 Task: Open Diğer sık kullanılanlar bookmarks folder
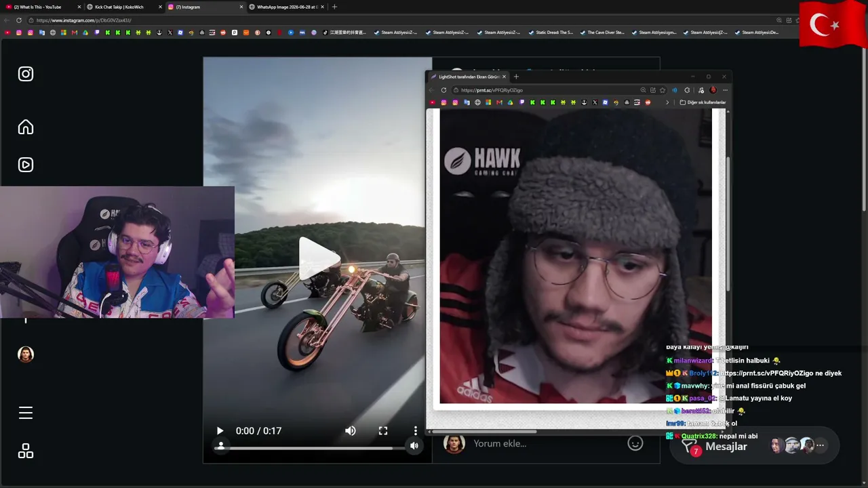(703, 102)
